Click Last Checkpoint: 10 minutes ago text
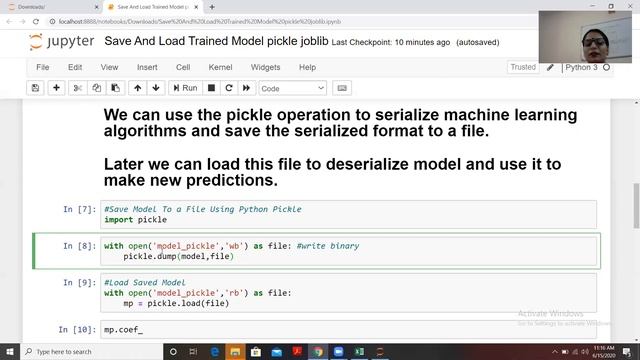The image size is (640, 360). pyautogui.click(x=391, y=42)
